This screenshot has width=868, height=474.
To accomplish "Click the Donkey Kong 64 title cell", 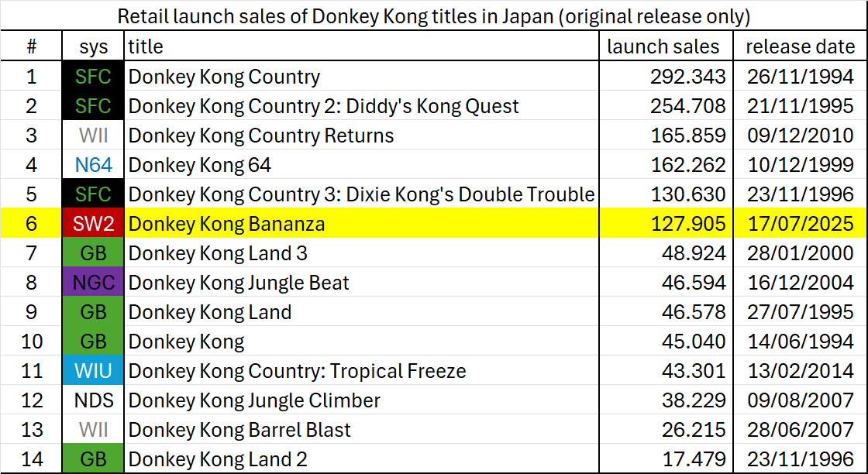I will 361,165.
